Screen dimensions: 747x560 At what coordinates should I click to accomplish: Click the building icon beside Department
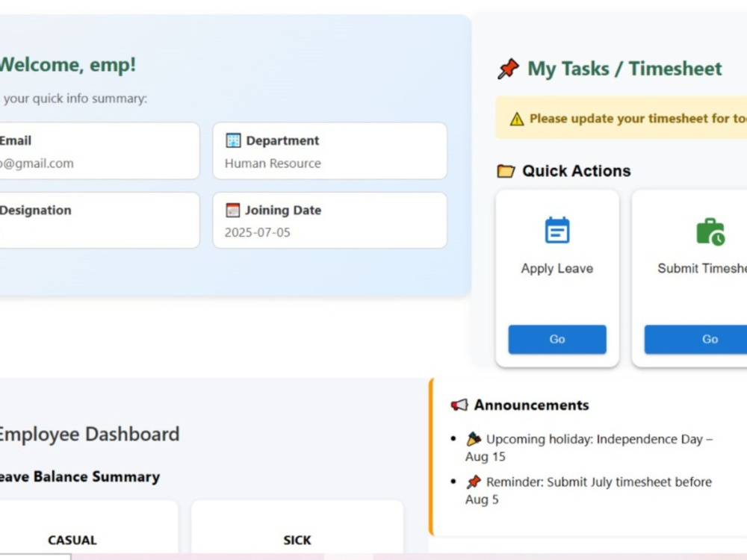point(233,140)
